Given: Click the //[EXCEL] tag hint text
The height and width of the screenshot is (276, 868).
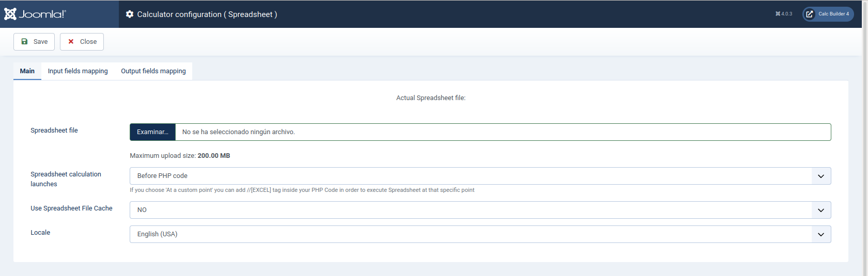Looking at the screenshot, I should [302, 190].
